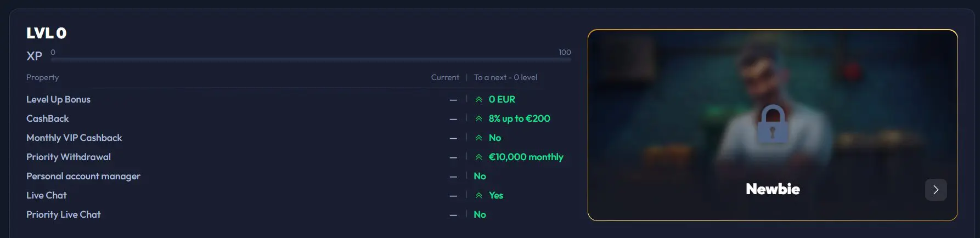Click the Current column header

coord(445,77)
